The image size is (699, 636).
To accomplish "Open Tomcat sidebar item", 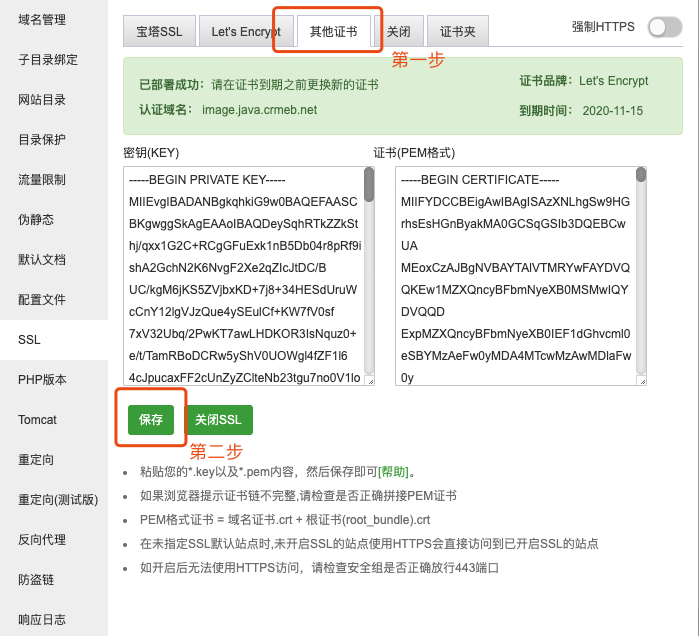I will point(37,420).
